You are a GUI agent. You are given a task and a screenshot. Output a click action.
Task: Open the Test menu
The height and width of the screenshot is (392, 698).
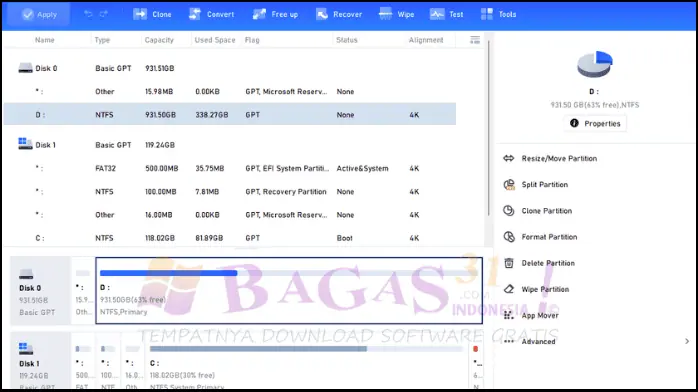pos(446,14)
